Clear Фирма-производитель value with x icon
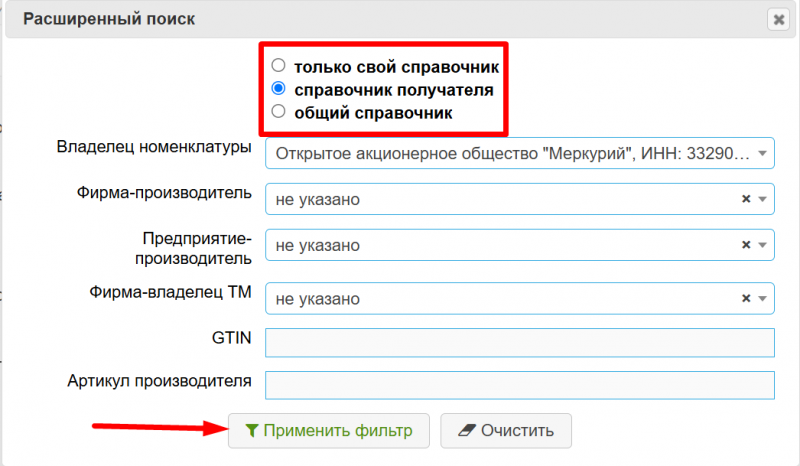800x466 pixels. click(746, 199)
